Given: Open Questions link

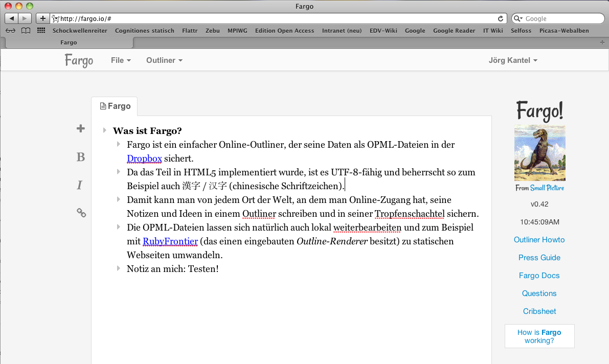Looking at the screenshot, I should click(539, 293).
